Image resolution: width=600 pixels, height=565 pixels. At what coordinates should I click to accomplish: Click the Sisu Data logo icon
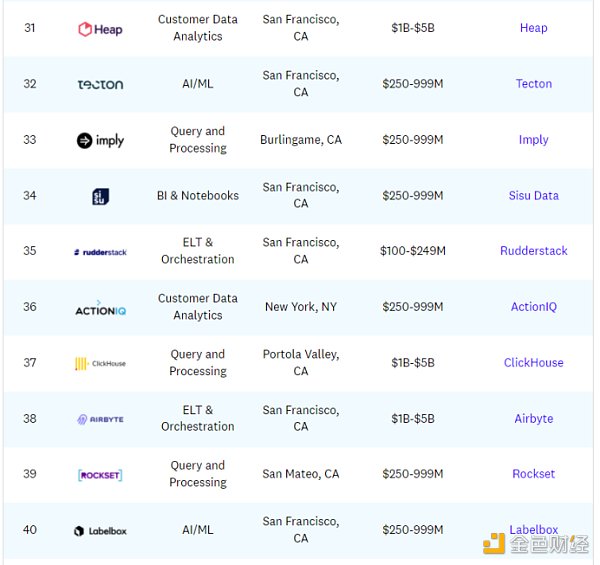[100, 196]
